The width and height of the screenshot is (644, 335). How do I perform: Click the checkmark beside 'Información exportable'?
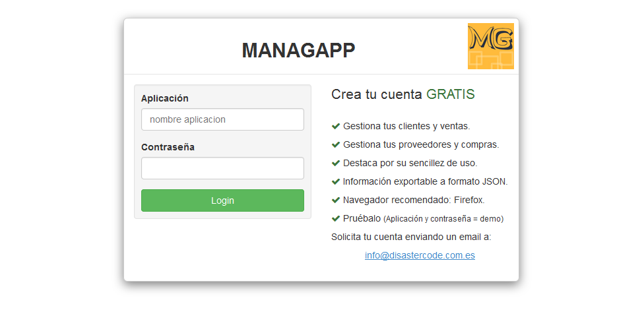336,181
